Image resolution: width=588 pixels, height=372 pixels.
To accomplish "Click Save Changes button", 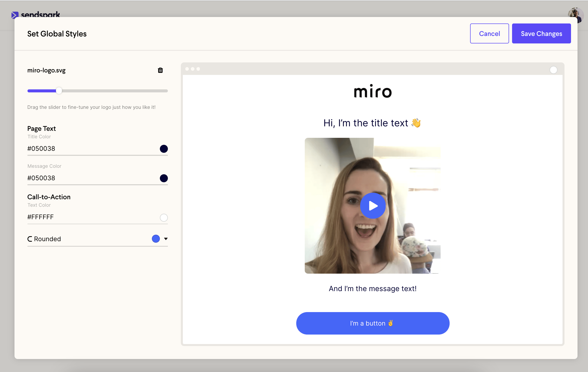I will click(x=541, y=33).
